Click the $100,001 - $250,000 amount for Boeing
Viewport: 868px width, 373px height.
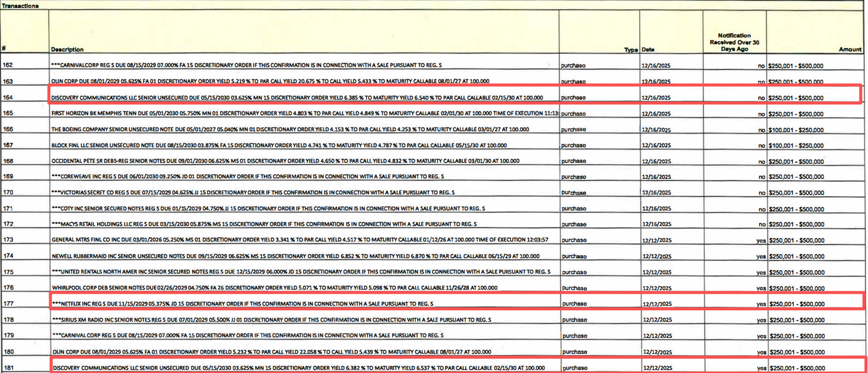[x=796, y=130]
